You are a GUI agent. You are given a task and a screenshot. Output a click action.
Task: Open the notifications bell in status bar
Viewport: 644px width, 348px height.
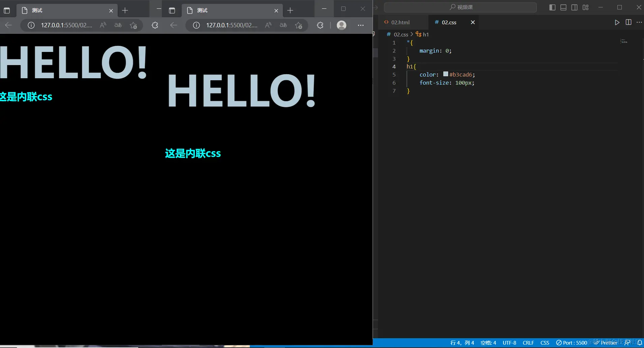point(639,343)
